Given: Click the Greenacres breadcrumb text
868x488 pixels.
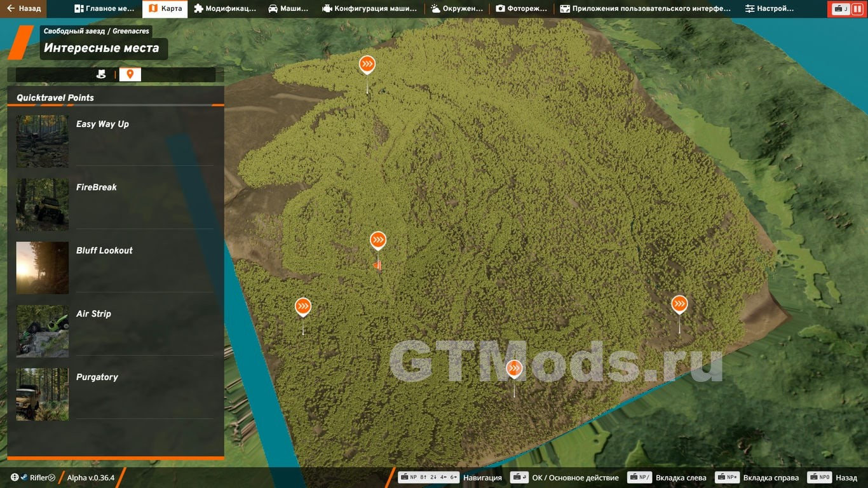Looking at the screenshot, I should click(130, 30).
